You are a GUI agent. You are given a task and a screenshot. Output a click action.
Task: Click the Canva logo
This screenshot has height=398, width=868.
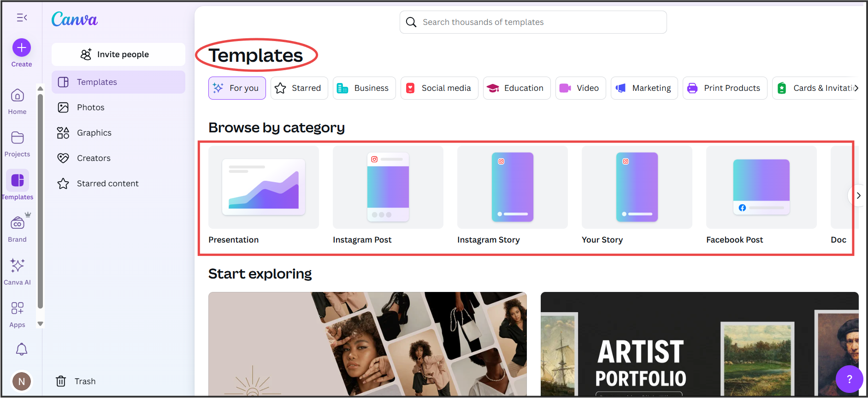click(74, 19)
